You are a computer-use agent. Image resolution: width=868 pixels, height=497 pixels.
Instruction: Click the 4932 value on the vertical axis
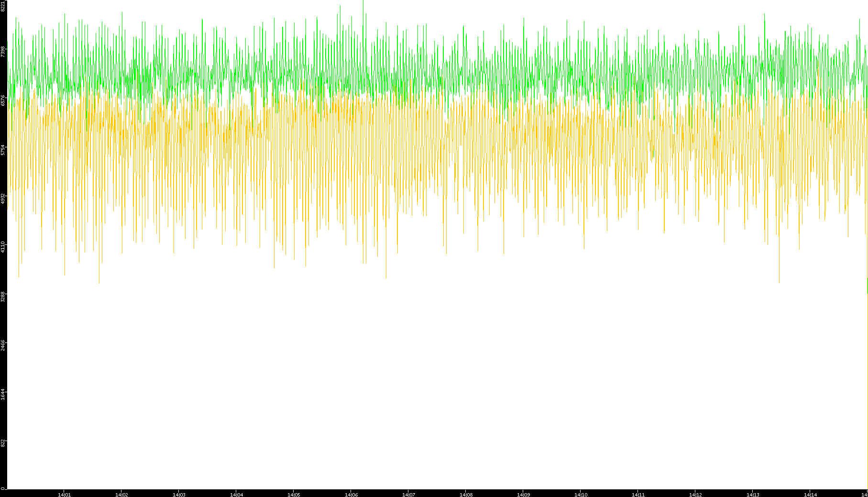(3, 199)
